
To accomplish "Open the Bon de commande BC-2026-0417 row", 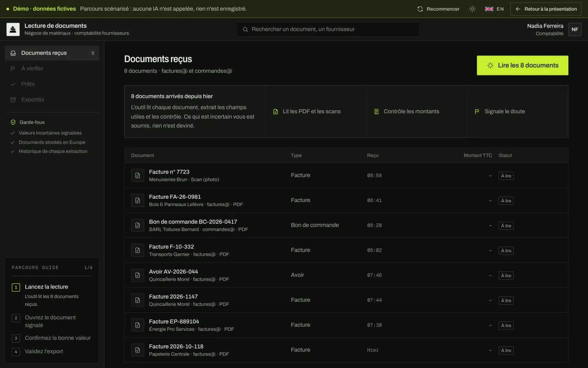I will click(346, 225).
